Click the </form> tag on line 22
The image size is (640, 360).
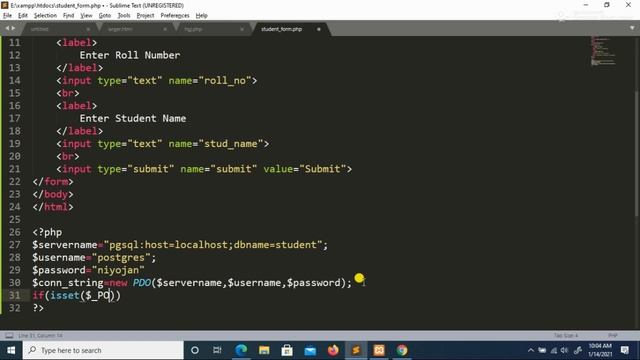pos(53,182)
